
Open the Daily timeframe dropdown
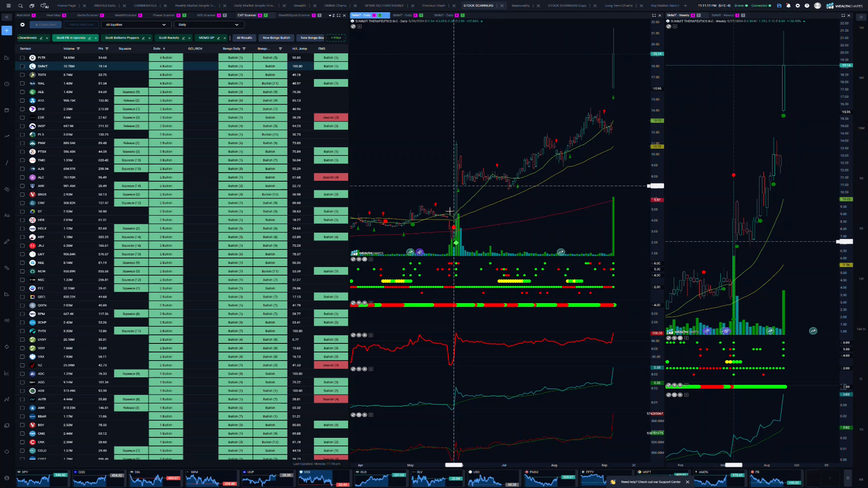tap(209, 25)
